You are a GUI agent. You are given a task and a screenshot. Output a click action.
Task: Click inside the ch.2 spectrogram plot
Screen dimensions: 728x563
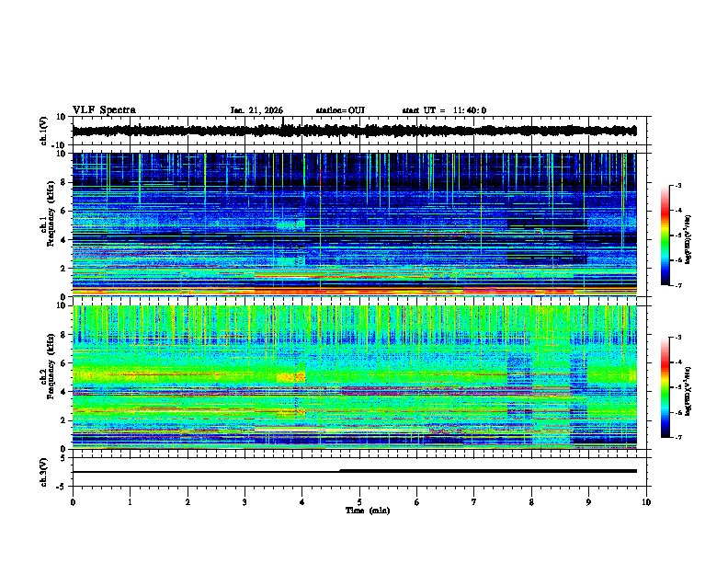[354, 377]
